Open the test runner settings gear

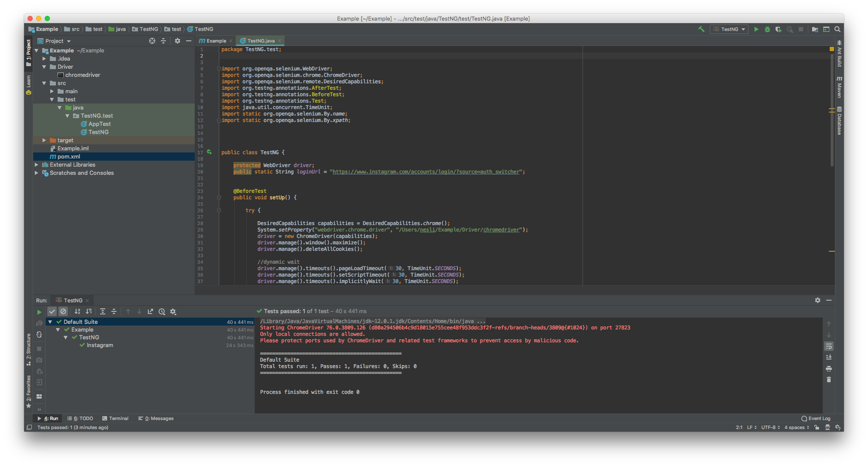tap(173, 311)
